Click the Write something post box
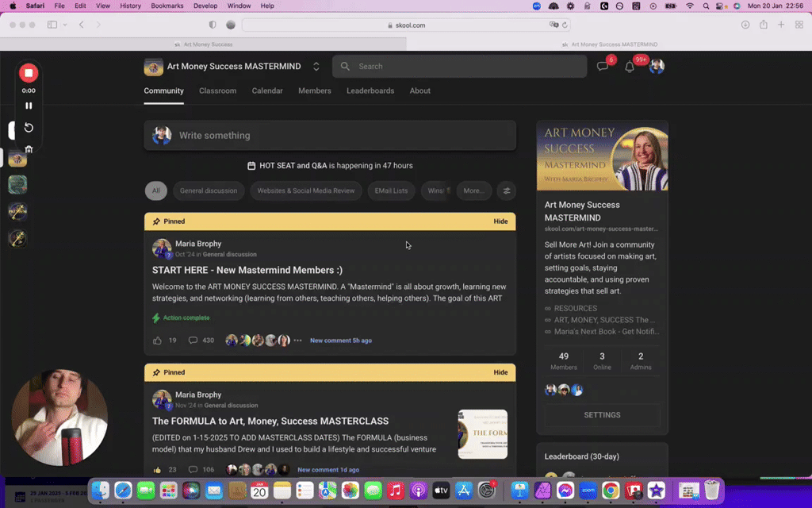The image size is (812, 508). click(x=330, y=135)
